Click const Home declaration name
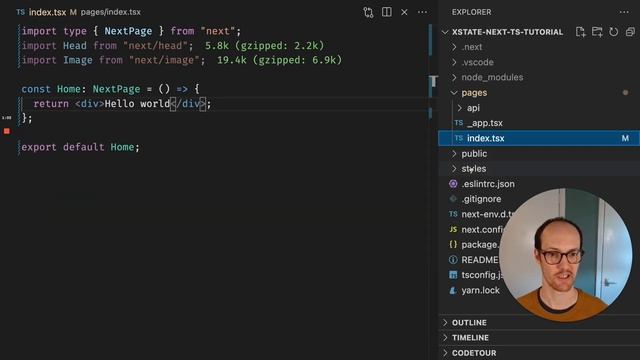This screenshot has width=640, height=360. pos(69,89)
